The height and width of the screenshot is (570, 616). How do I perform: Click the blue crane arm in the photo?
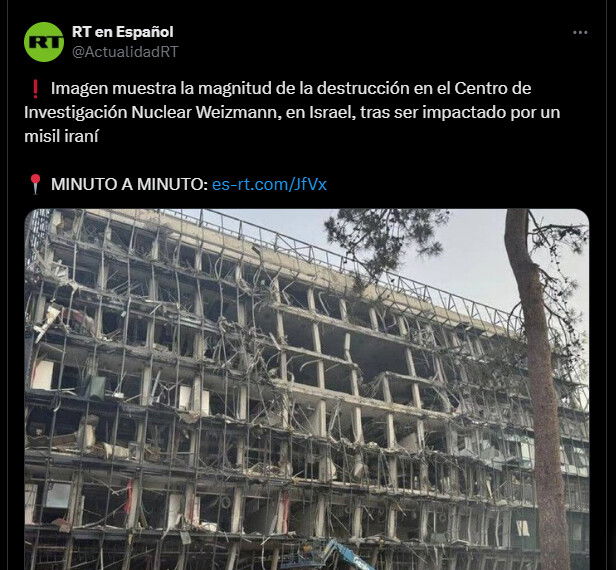pyautogui.click(x=348, y=556)
